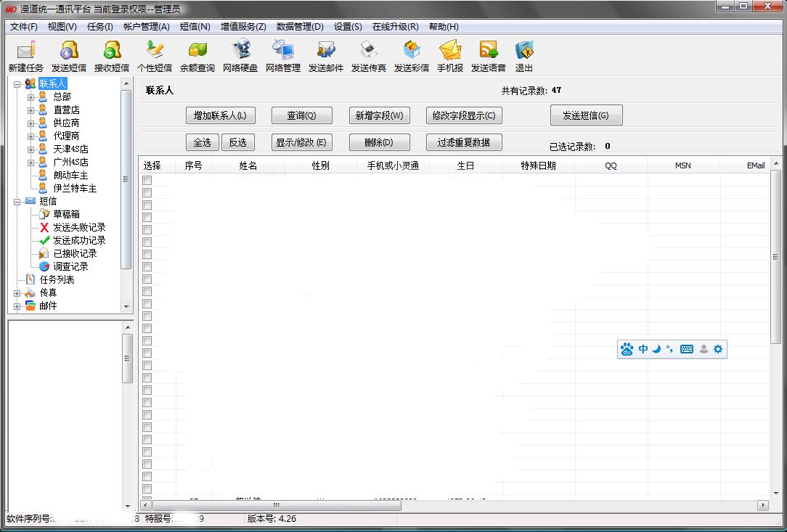
Task: Click the Baidu paw IME icon
Action: (x=627, y=349)
